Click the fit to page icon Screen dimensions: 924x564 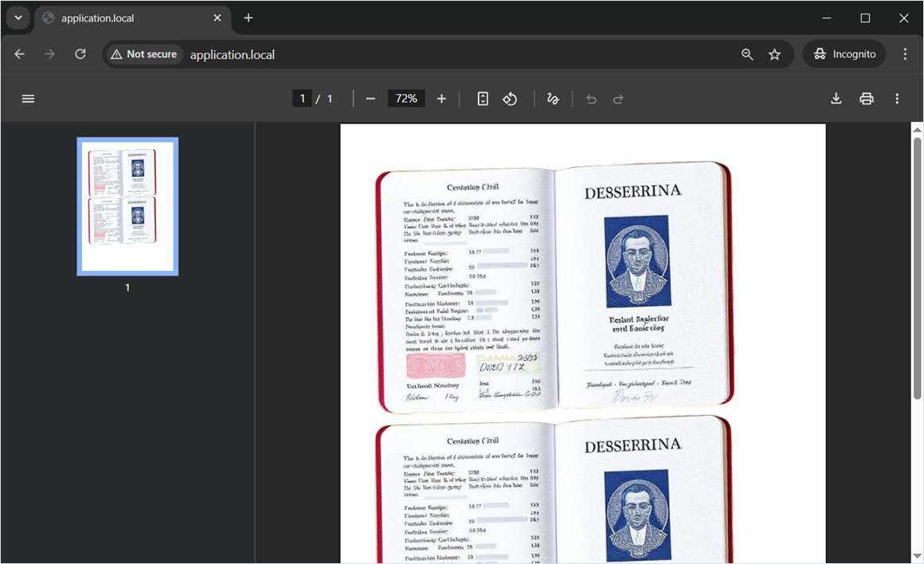[483, 99]
